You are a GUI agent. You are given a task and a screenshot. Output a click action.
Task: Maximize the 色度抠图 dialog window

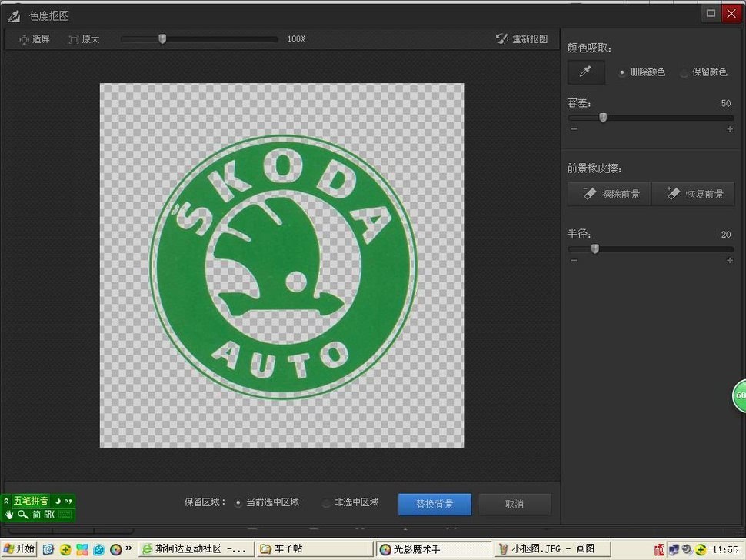point(711,13)
